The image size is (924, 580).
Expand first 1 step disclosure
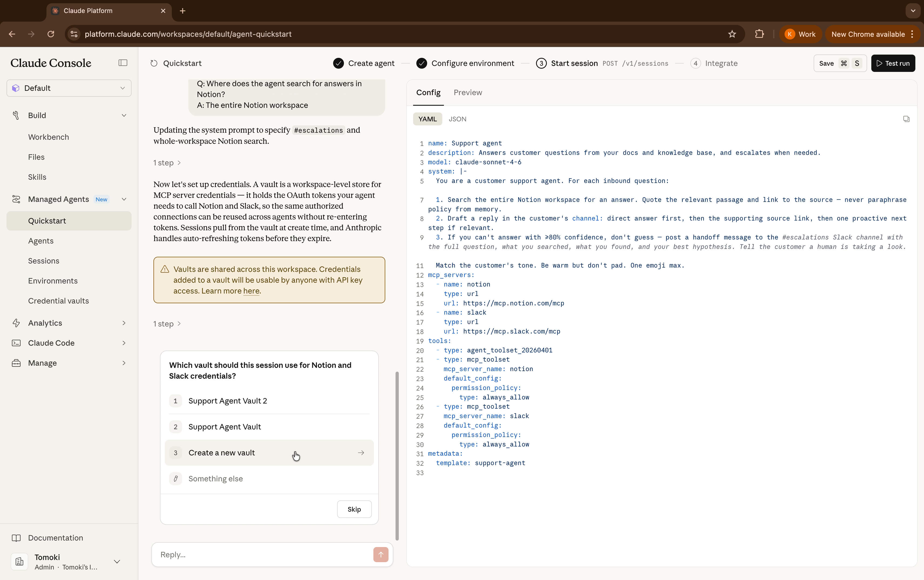coord(167,163)
